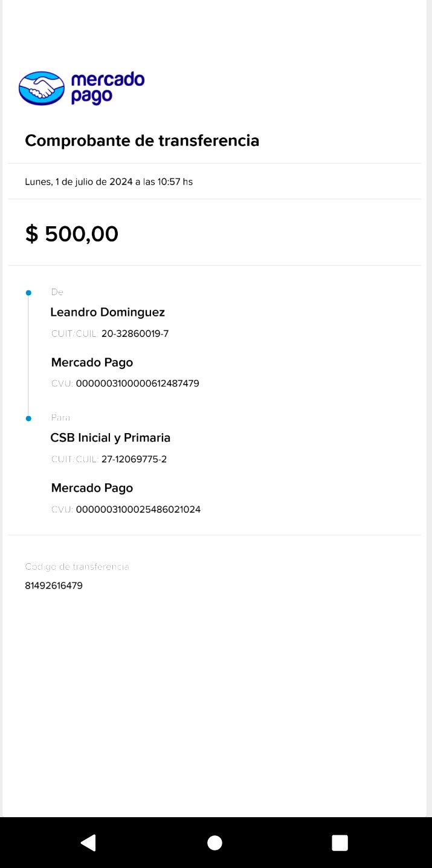Tap Mercado Pago under the sender
The width and height of the screenshot is (432, 868).
coord(92,362)
